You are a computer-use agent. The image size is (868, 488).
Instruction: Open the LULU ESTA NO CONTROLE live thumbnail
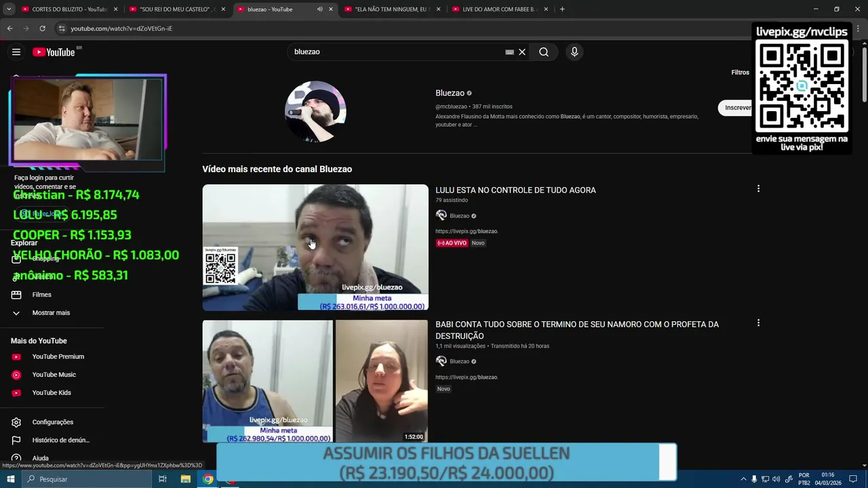[x=315, y=247]
